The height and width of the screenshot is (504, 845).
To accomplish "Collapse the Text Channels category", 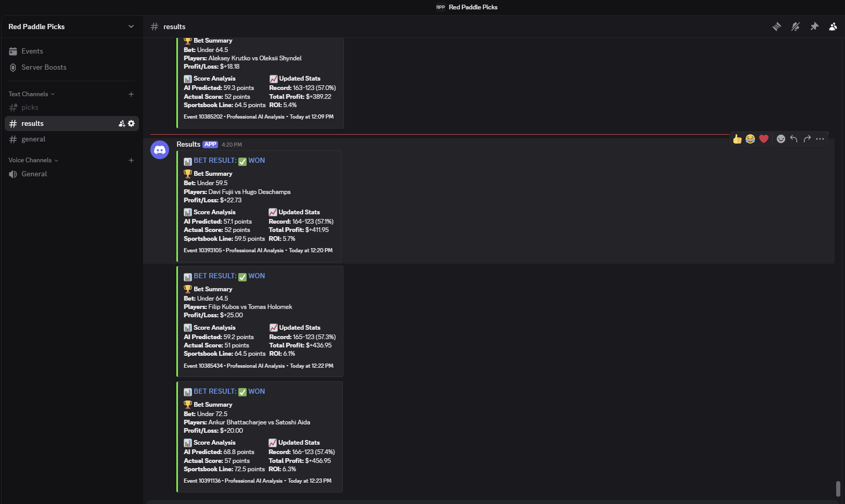I will [x=31, y=94].
